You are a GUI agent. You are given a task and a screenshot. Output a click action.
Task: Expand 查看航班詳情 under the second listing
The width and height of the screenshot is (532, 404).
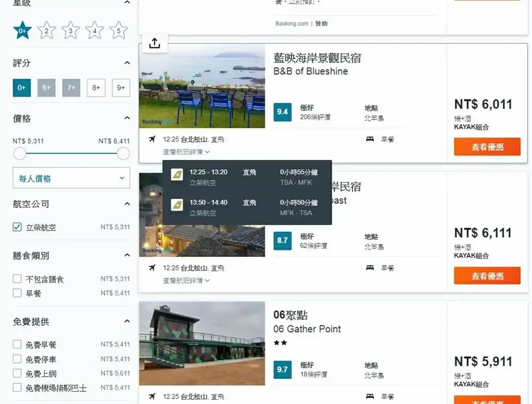coord(186,281)
